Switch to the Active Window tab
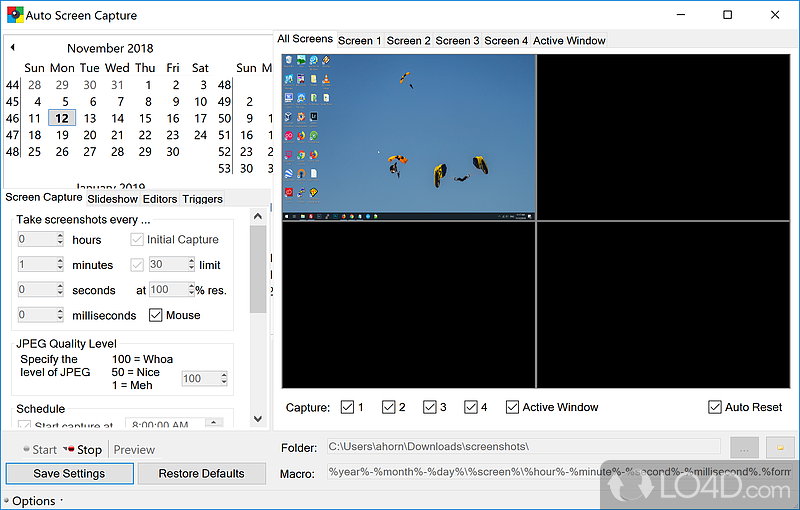800x510 pixels. [569, 41]
